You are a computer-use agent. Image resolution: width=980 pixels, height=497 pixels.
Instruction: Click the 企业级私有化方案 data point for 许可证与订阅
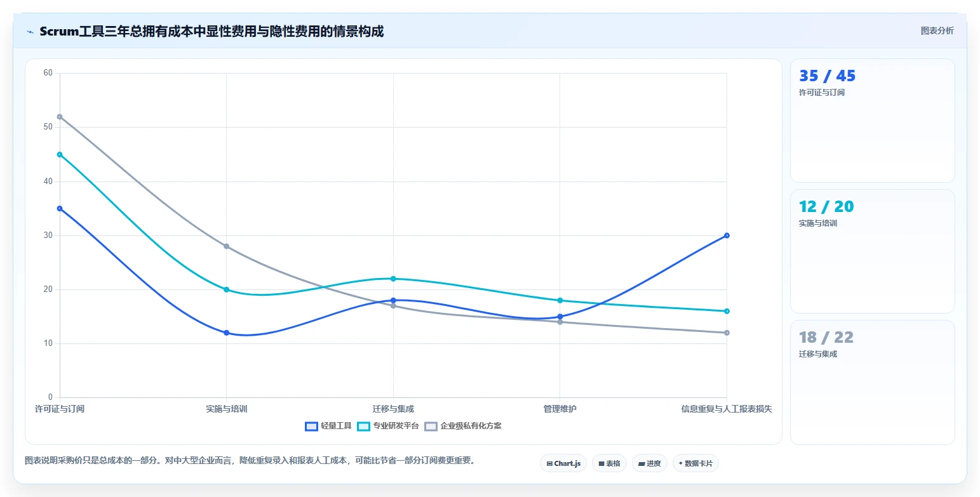click(x=60, y=117)
